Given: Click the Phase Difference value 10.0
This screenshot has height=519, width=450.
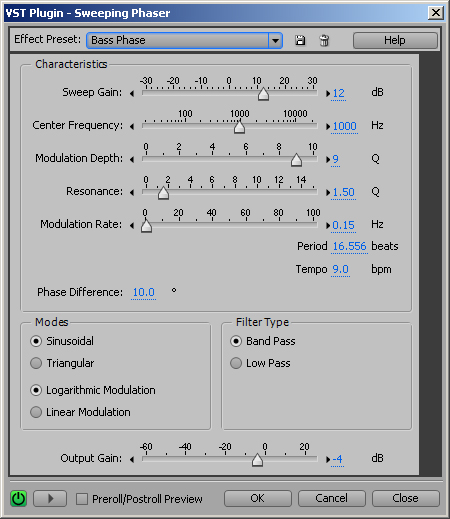Looking at the screenshot, I should click(144, 292).
